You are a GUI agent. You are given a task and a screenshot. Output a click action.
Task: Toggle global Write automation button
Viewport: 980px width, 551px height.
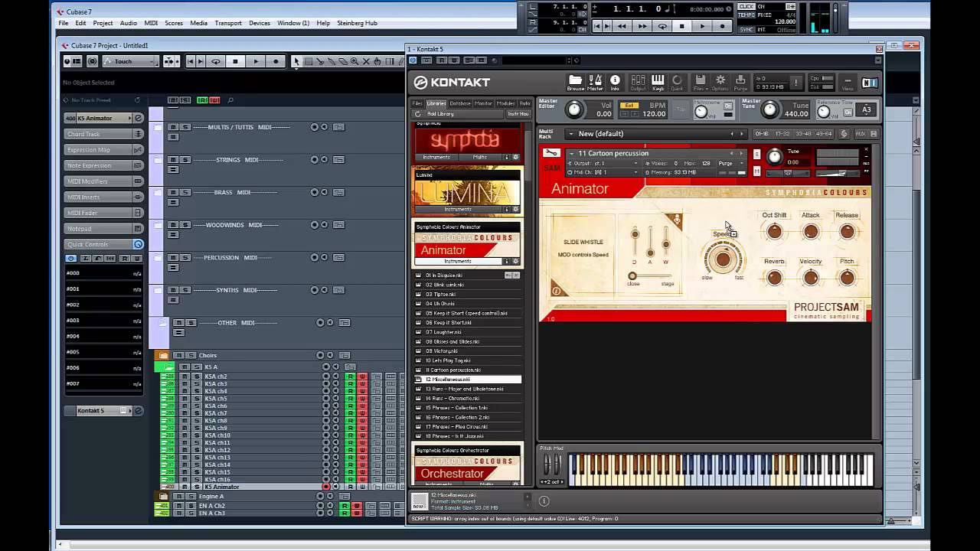pyautogui.click(x=214, y=100)
